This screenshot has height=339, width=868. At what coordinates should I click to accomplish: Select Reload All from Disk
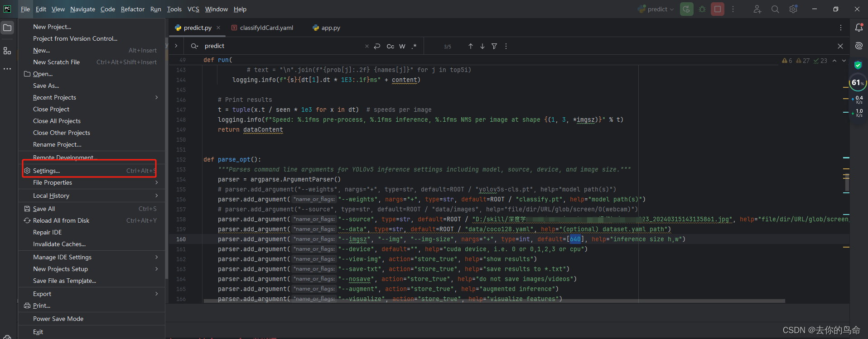(x=92, y=220)
